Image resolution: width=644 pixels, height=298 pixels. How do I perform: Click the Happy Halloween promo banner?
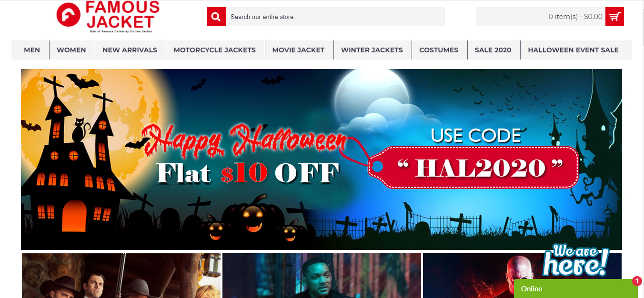click(x=322, y=159)
